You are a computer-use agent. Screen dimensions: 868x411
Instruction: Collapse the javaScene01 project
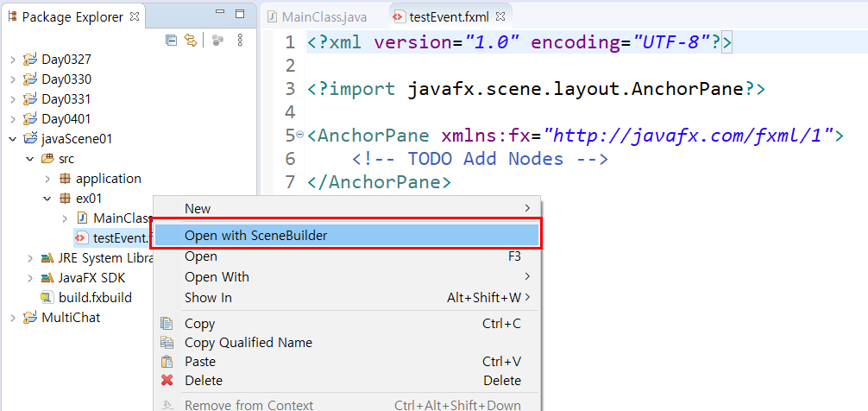13,139
